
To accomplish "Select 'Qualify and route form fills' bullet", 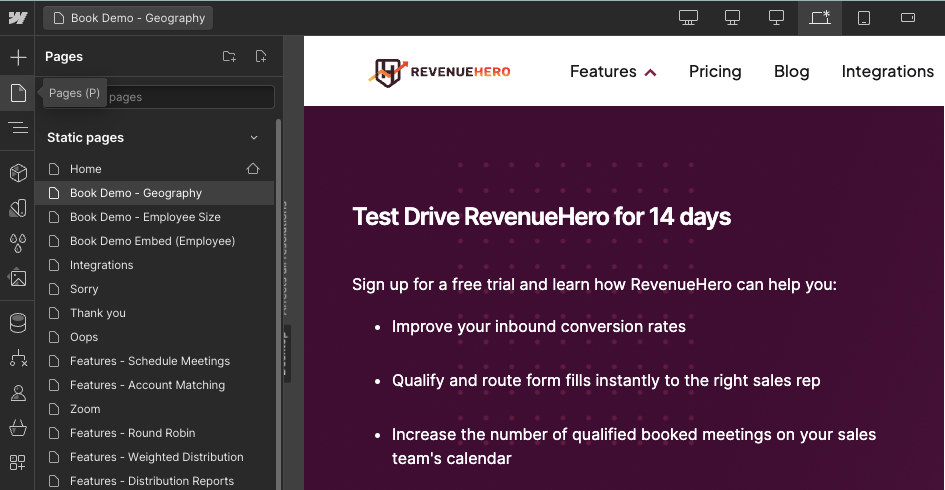I will (606, 381).
